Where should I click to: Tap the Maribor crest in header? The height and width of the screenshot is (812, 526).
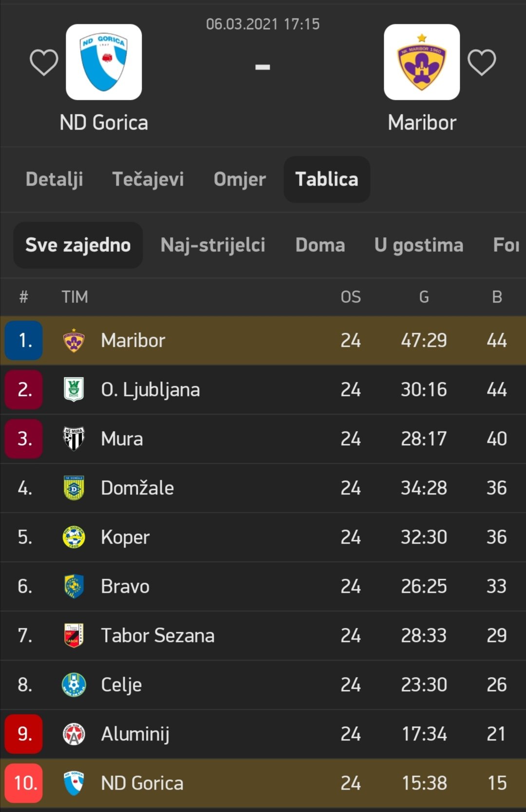pos(422,62)
